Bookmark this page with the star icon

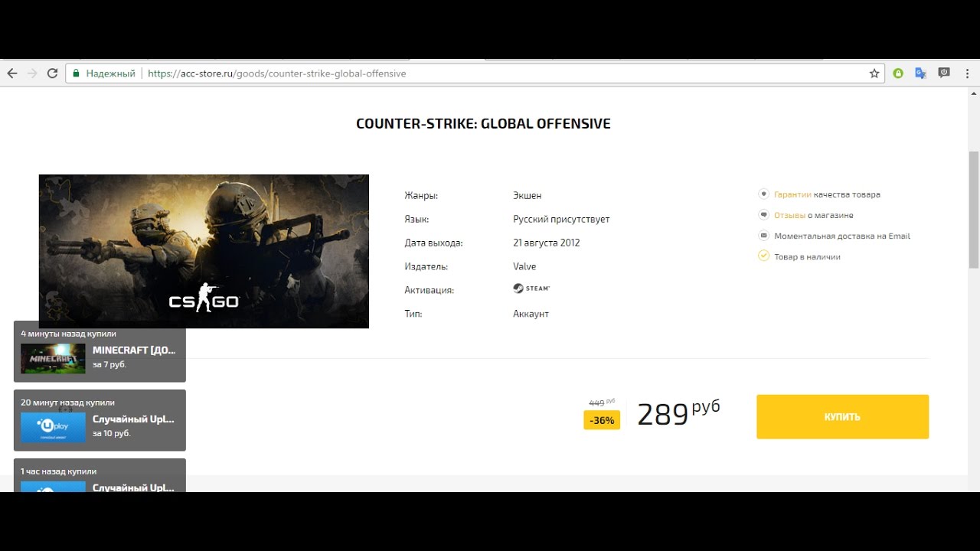click(874, 73)
